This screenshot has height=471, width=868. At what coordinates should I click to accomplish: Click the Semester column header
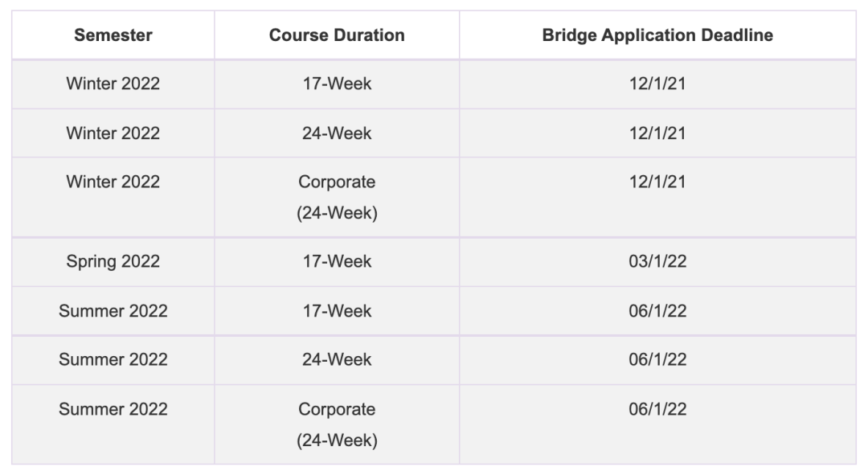coord(113,35)
